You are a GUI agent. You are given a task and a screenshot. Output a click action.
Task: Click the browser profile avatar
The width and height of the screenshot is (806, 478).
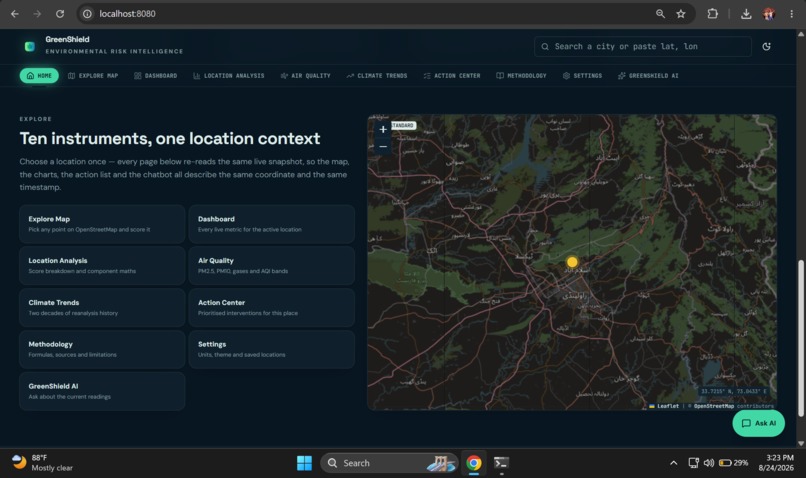point(768,14)
